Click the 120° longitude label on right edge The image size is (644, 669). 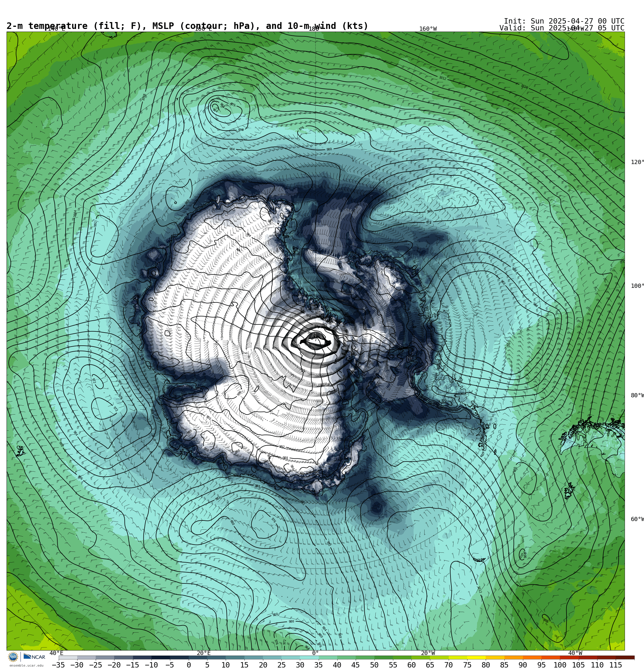click(x=637, y=162)
